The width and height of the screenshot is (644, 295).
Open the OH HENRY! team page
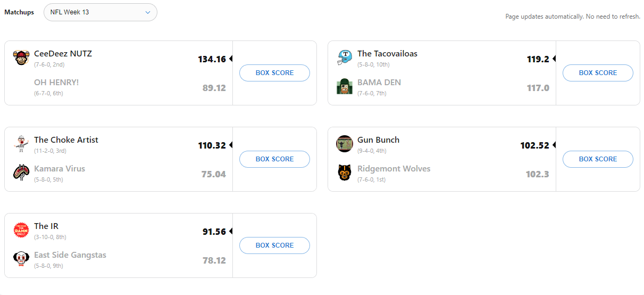click(x=56, y=83)
